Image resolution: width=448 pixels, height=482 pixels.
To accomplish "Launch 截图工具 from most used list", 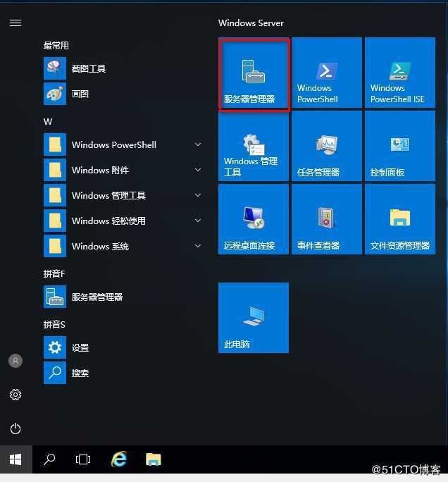I will tap(123, 68).
